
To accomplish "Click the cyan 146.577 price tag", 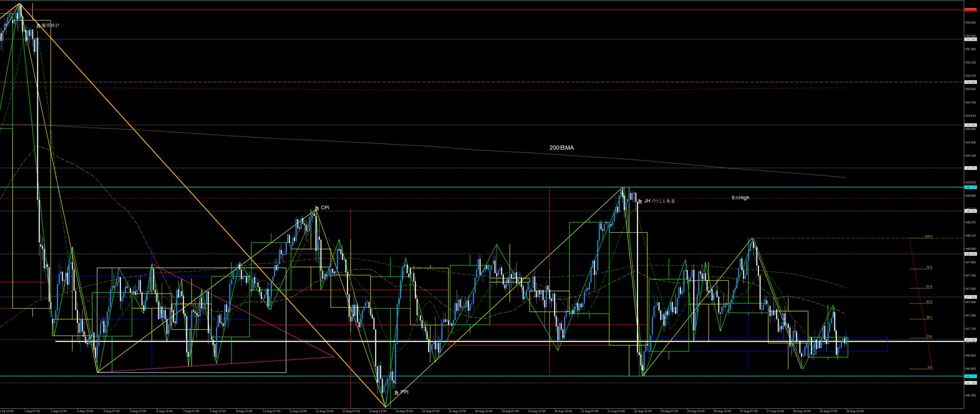I will click(970, 376).
